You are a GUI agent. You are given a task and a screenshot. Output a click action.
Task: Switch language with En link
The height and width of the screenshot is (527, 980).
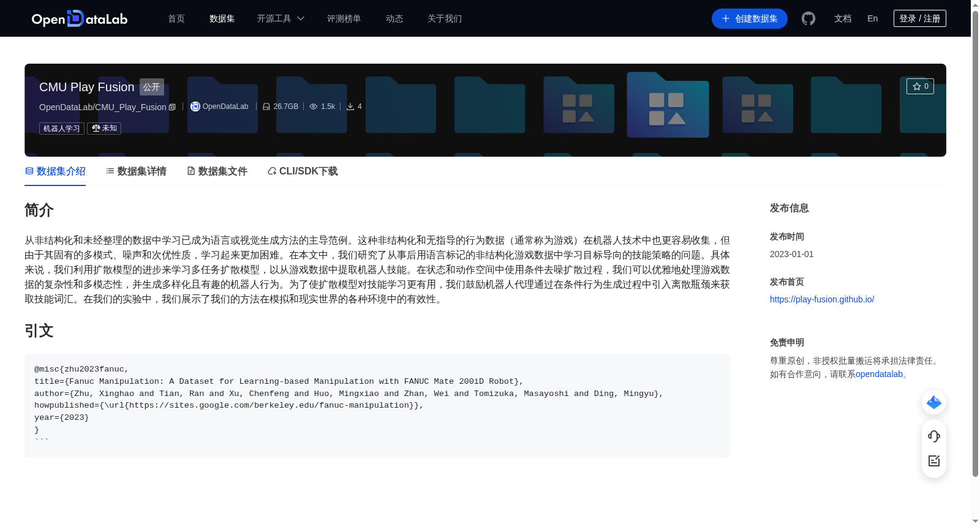pyautogui.click(x=872, y=19)
